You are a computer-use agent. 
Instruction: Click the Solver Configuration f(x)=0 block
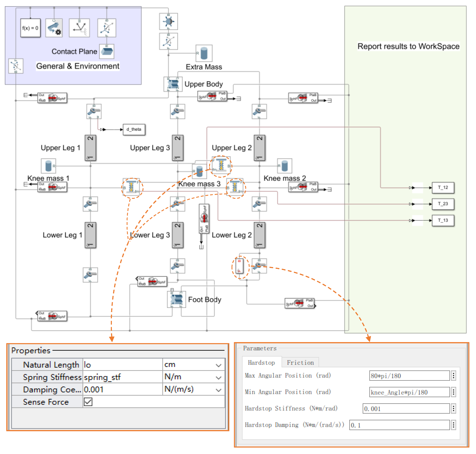pyautogui.click(x=30, y=28)
